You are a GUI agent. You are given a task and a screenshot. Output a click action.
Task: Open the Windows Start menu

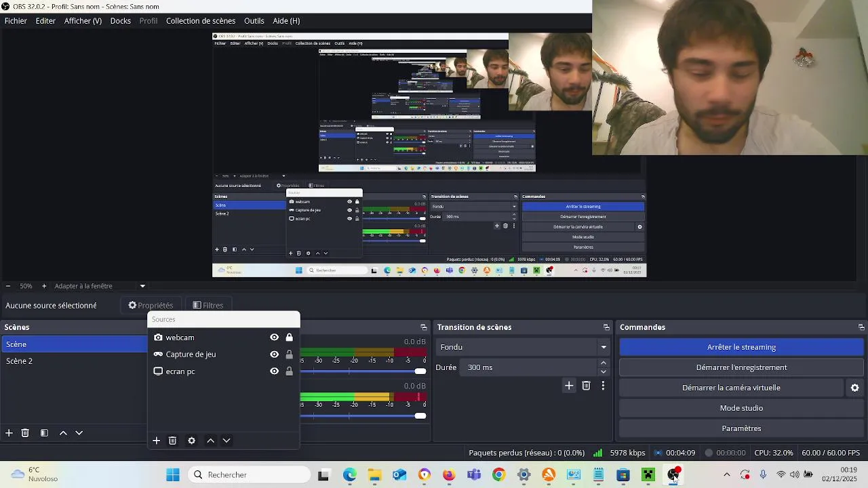(173, 475)
